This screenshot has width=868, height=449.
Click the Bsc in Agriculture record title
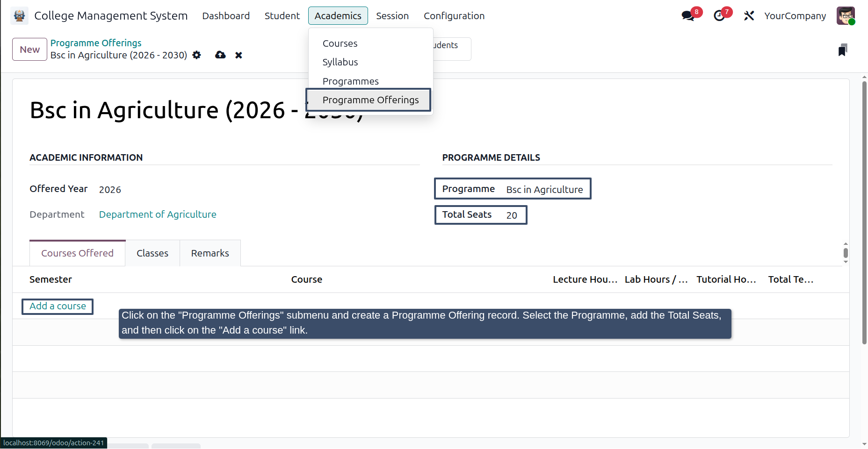(x=197, y=110)
